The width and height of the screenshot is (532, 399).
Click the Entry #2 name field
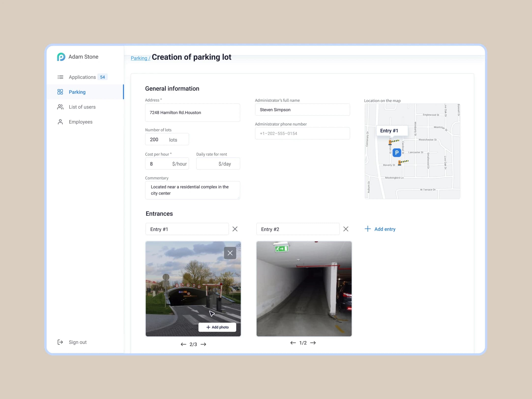point(298,229)
